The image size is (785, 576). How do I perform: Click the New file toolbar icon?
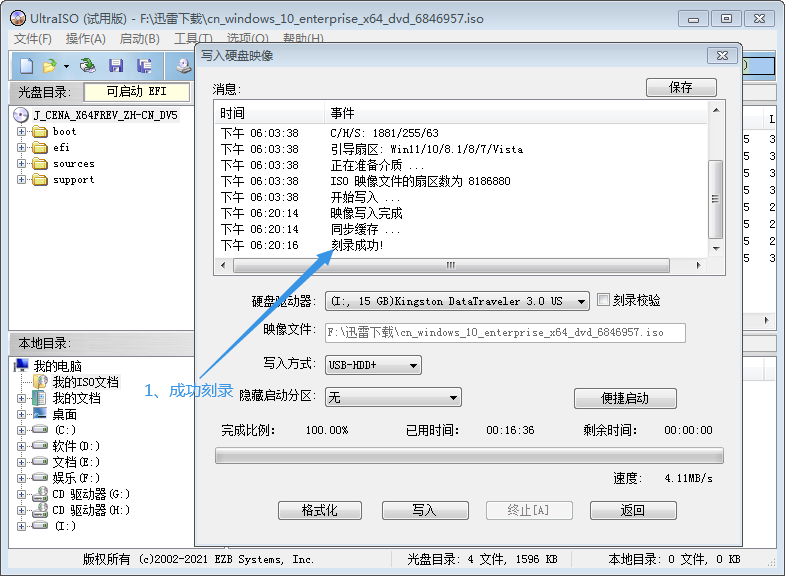pyautogui.click(x=26, y=66)
